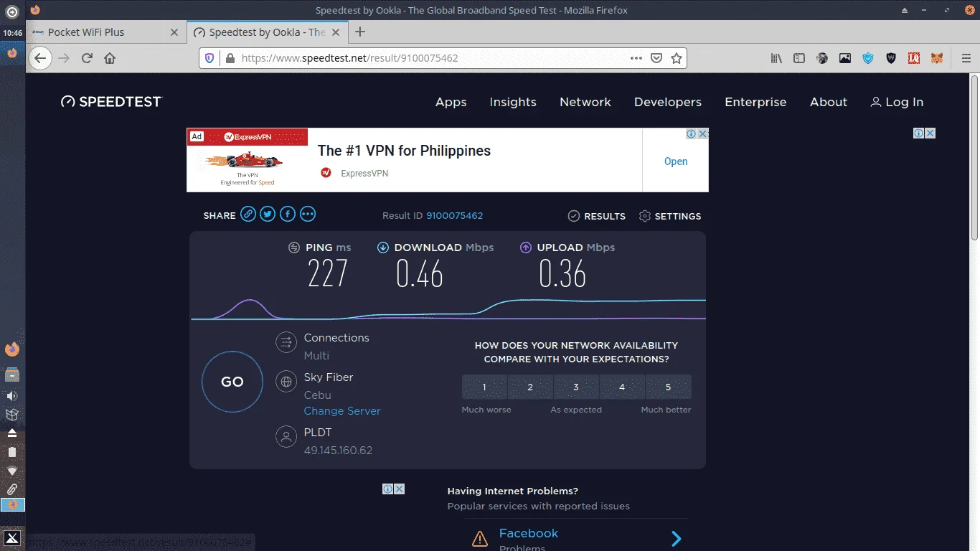Image resolution: width=980 pixels, height=551 pixels.
Task: Open Facebook problems entry
Action: coord(529,533)
